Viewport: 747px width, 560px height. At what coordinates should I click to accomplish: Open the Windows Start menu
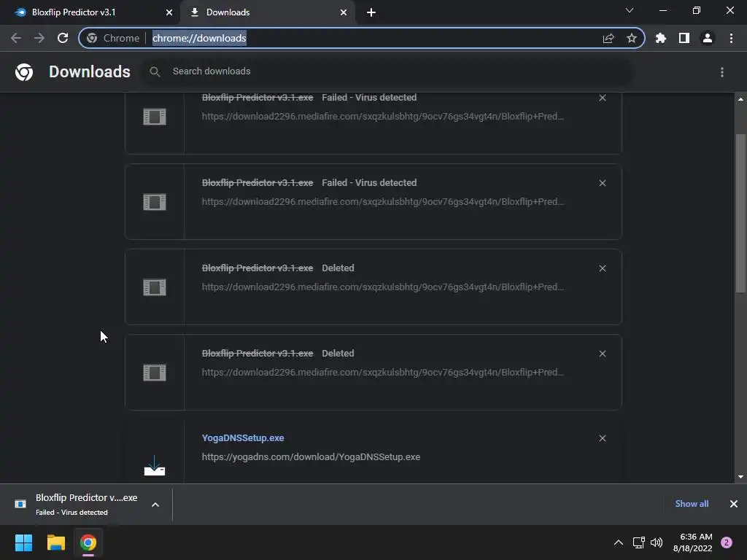23,542
